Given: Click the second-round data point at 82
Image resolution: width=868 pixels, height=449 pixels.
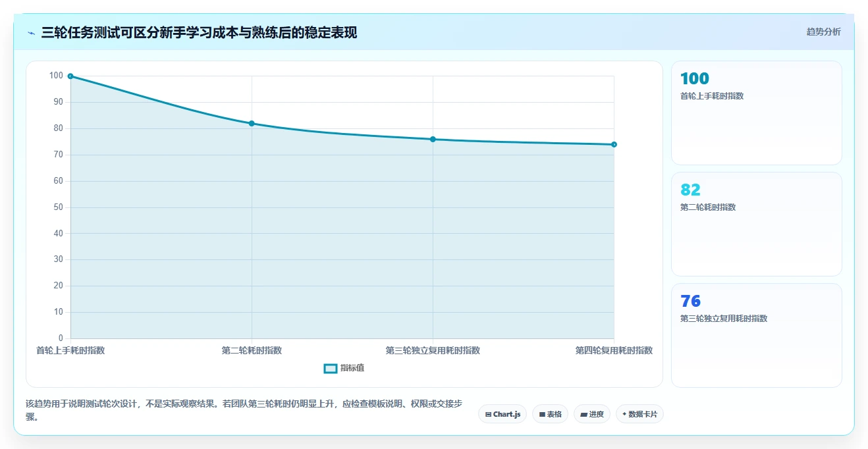Looking at the screenshot, I should (x=252, y=124).
